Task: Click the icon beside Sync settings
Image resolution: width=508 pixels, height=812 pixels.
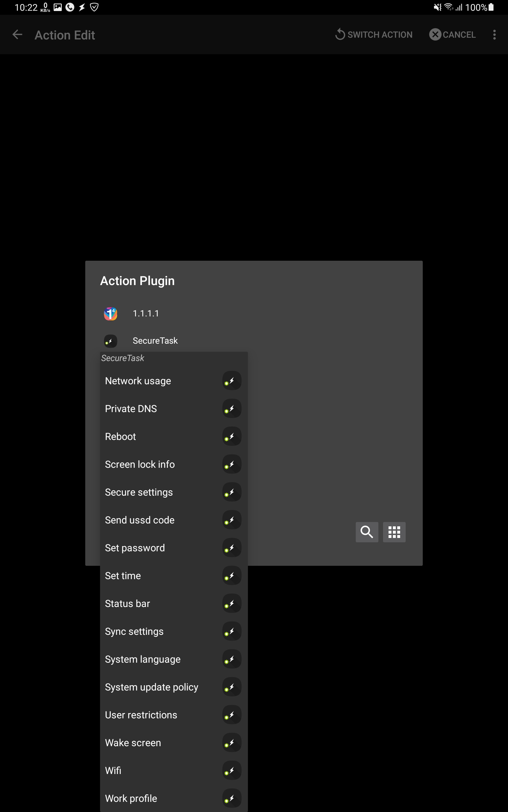Action: pos(232,632)
